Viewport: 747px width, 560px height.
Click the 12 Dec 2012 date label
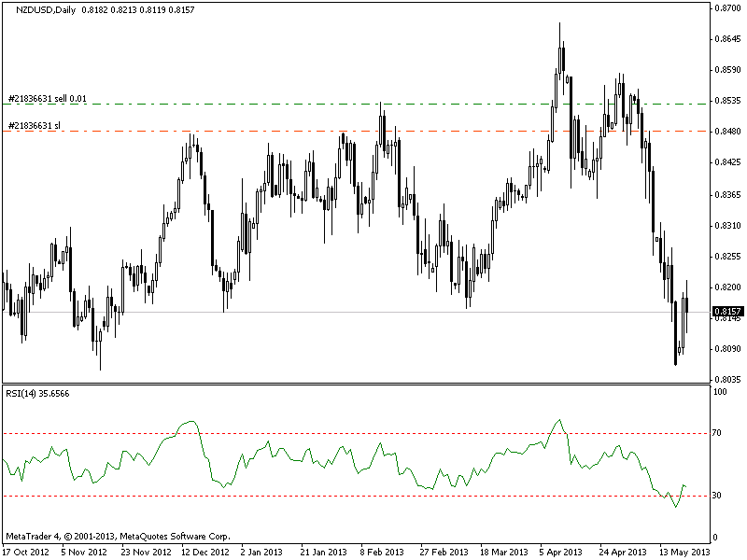point(205,553)
